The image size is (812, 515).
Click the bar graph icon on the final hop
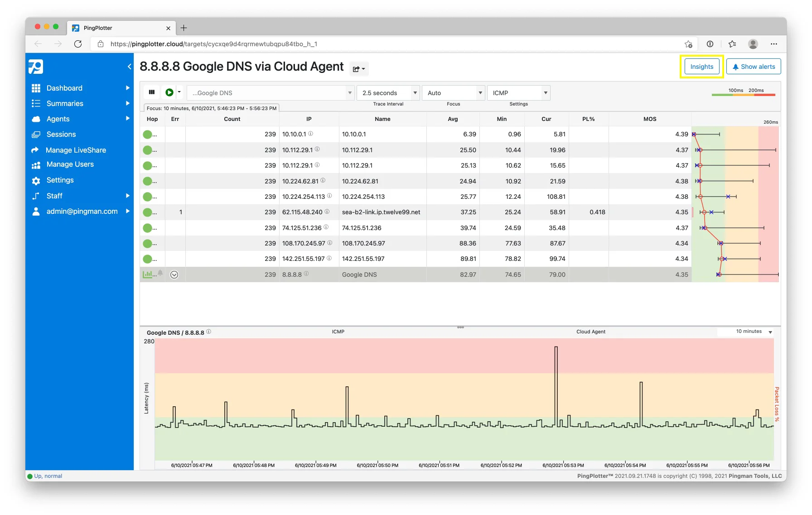click(147, 274)
